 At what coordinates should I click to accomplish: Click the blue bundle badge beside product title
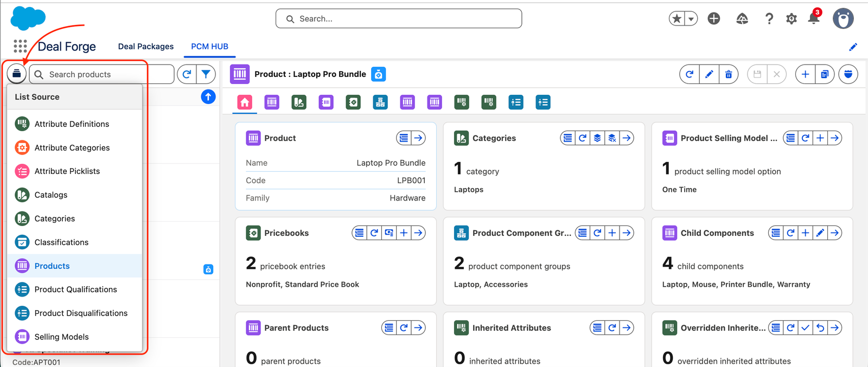pyautogui.click(x=379, y=74)
